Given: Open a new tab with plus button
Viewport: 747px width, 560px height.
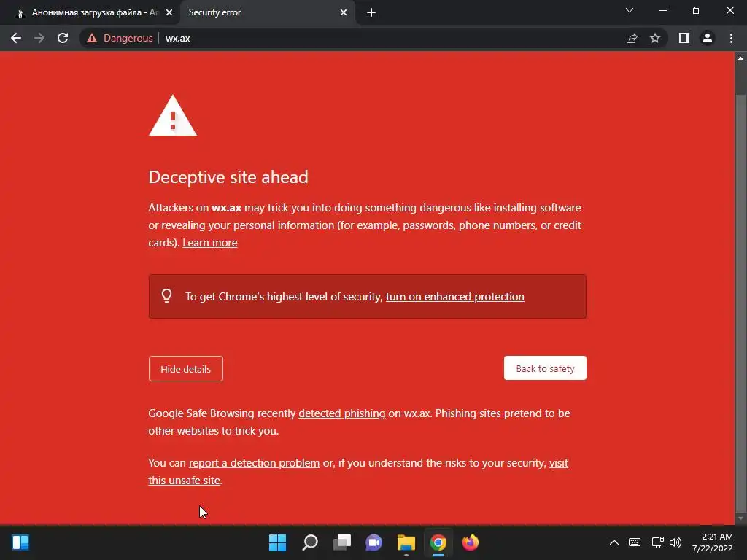Looking at the screenshot, I should click(371, 12).
